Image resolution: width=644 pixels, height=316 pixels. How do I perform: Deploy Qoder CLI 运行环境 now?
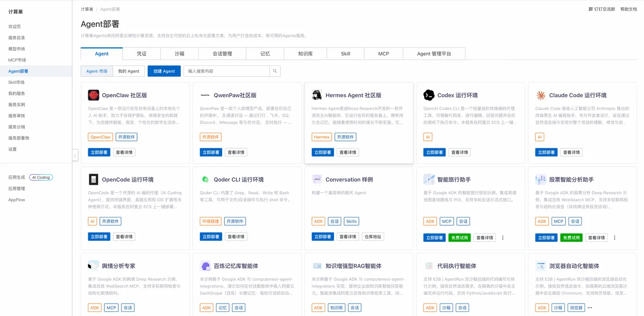(211, 237)
